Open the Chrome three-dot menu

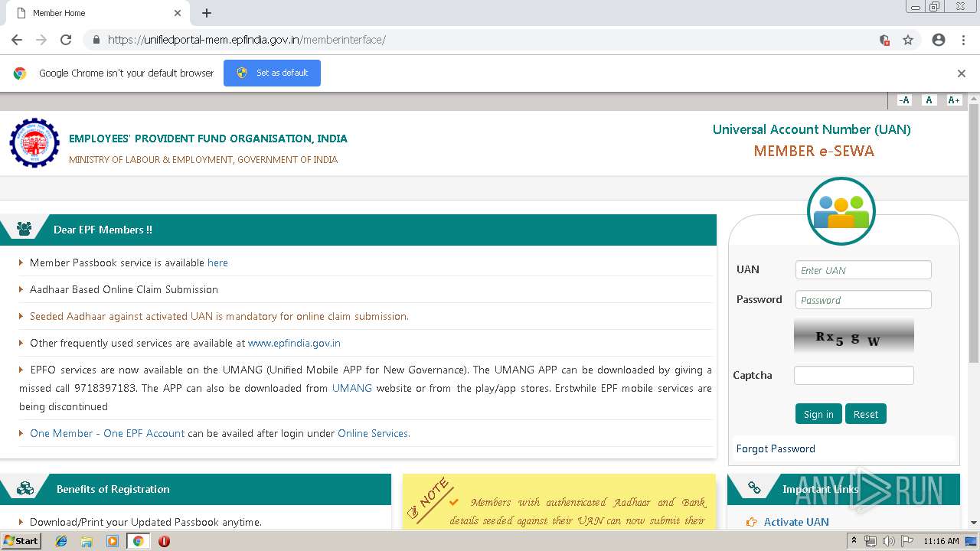[x=963, y=40]
